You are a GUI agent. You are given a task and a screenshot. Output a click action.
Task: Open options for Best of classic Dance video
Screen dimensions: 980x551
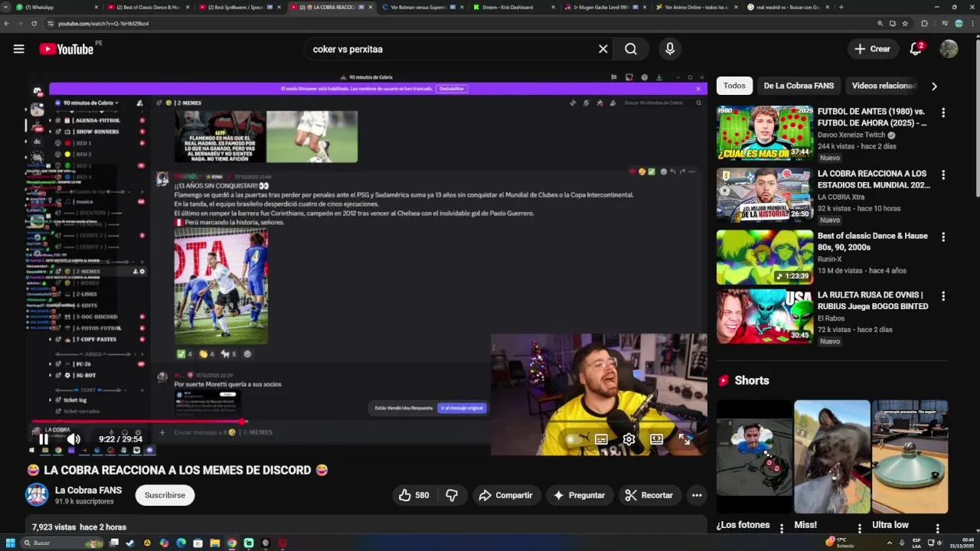[943, 236]
